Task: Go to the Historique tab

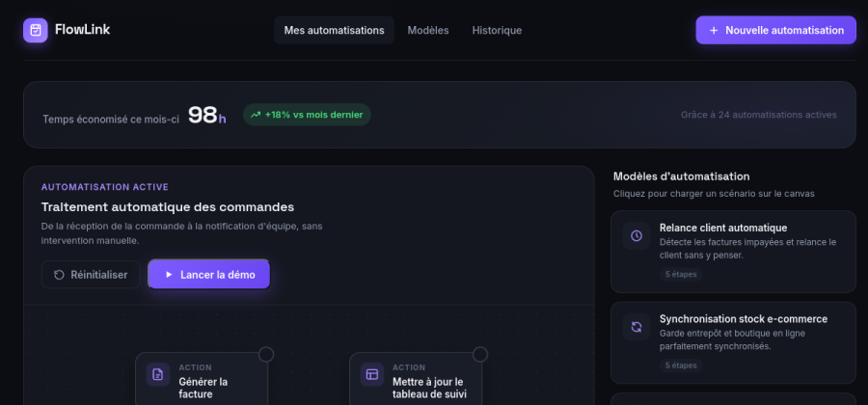Action: pos(497,30)
